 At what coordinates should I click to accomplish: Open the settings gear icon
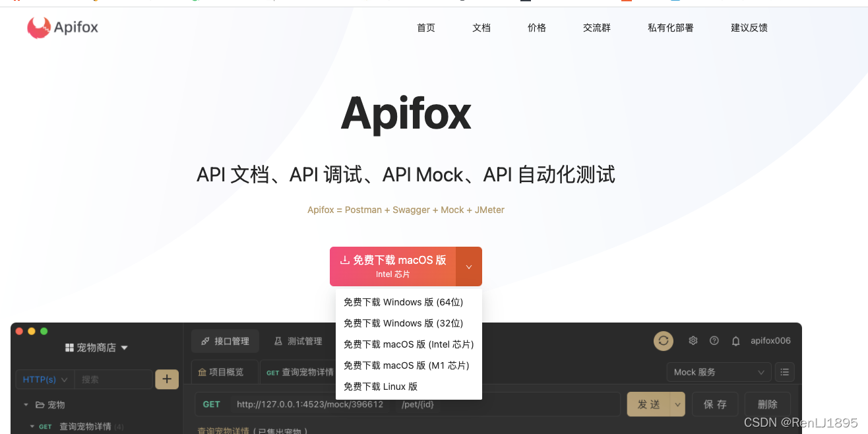coord(693,341)
